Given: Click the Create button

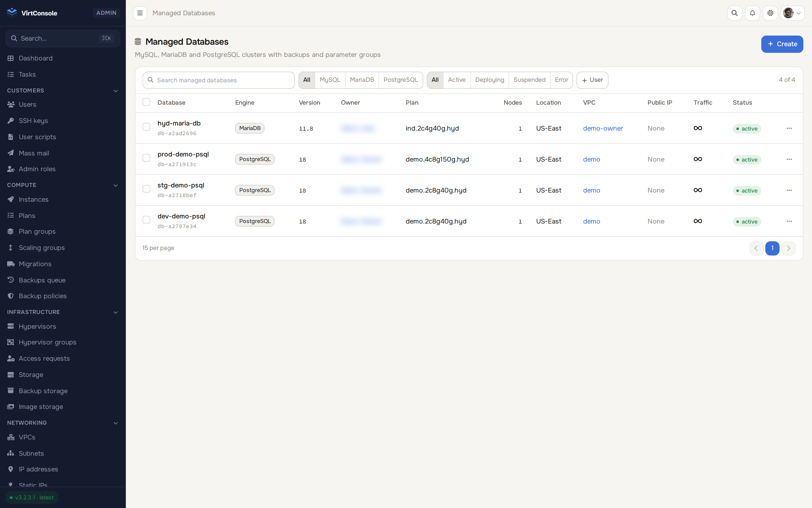Looking at the screenshot, I should (x=782, y=44).
